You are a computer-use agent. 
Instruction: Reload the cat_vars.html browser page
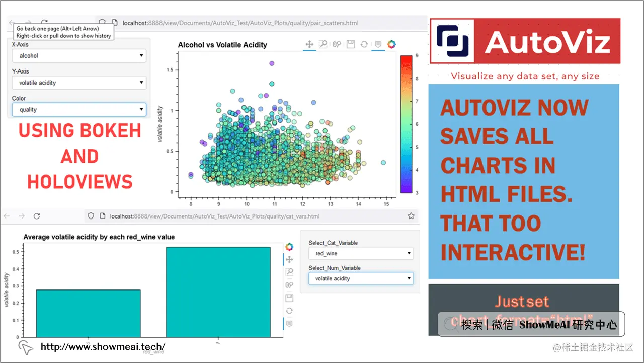point(37,216)
